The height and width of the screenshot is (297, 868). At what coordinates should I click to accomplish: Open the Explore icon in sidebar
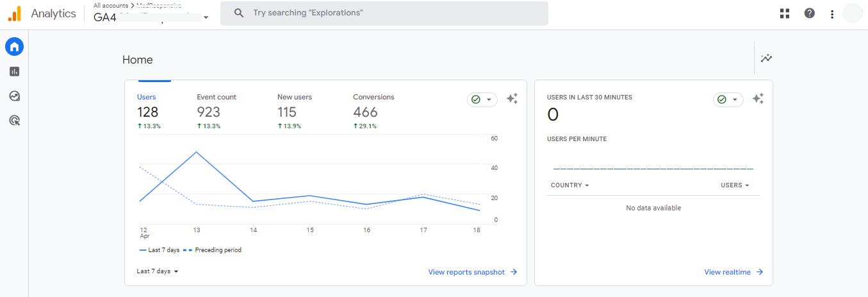pos(14,96)
